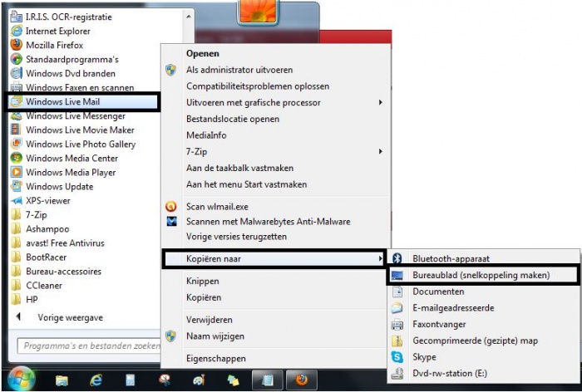Choose Knippen in the context menu

[x=203, y=281]
